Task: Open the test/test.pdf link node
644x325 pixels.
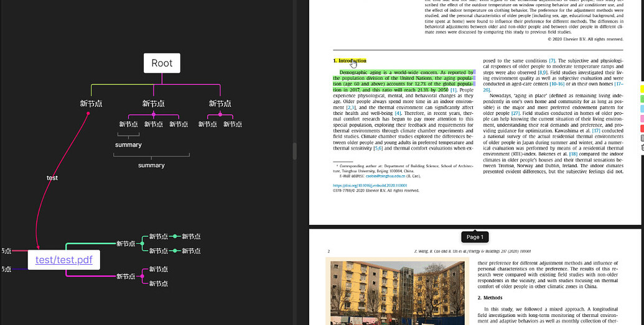Action: tap(63, 260)
